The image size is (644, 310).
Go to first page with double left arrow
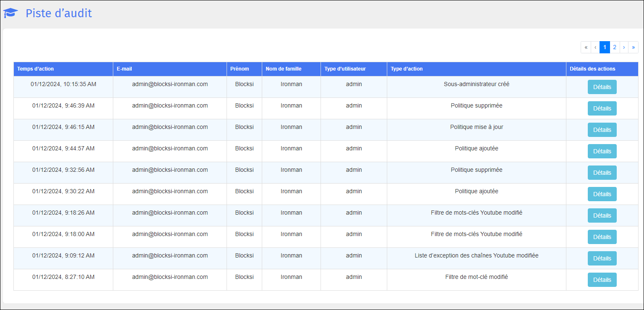pos(586,47)
